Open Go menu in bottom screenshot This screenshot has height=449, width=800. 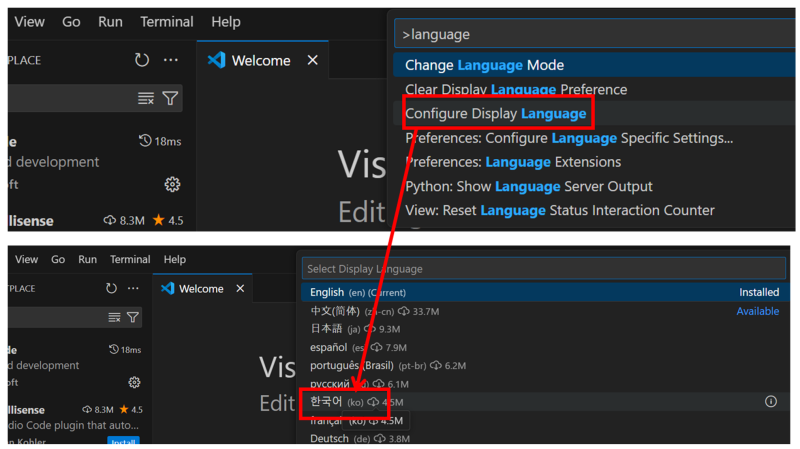pos(58,259)
